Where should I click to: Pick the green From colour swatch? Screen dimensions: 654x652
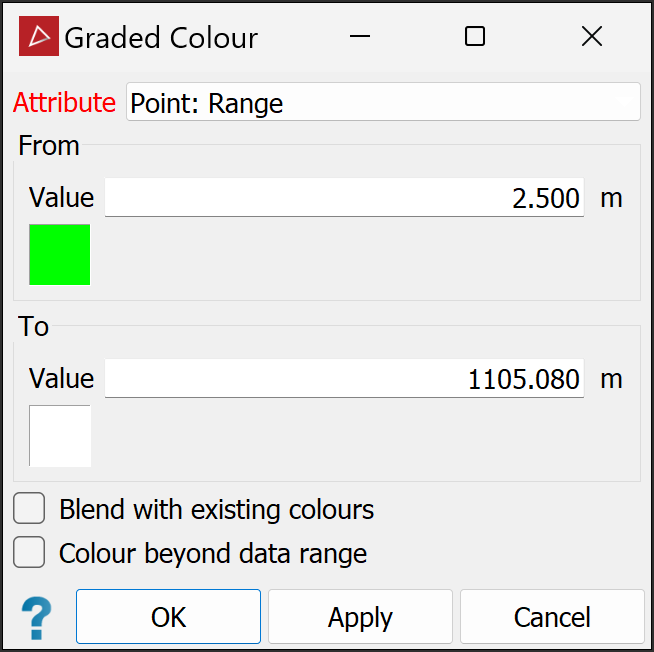pos(60,255)
